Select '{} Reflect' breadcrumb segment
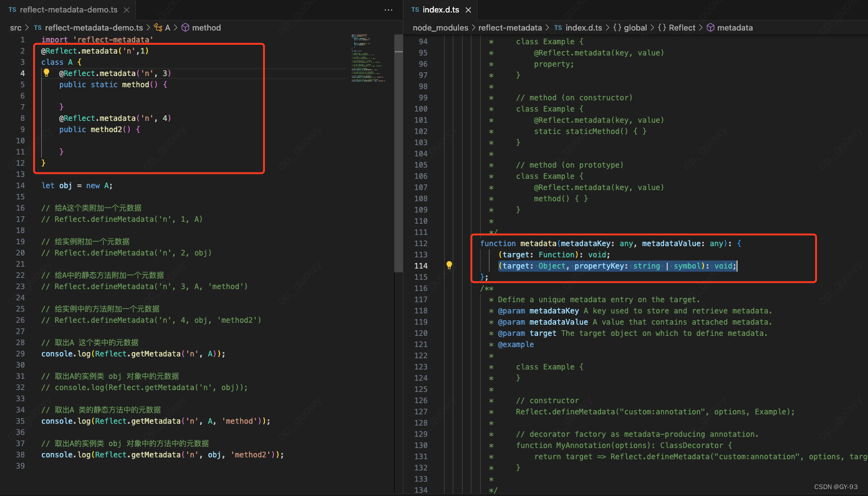The image size is (868, 496). pyautogui.click(x=677, y=27)
